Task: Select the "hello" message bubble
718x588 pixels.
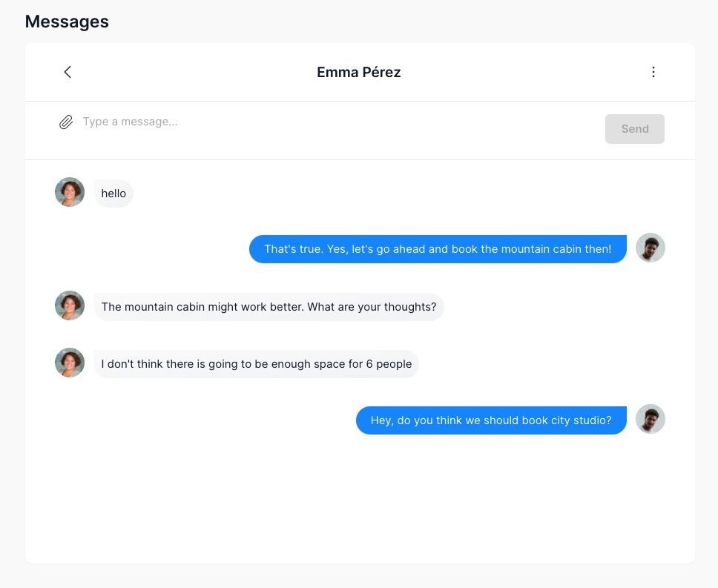Action: pyautogui.click(x=113, y=194)
